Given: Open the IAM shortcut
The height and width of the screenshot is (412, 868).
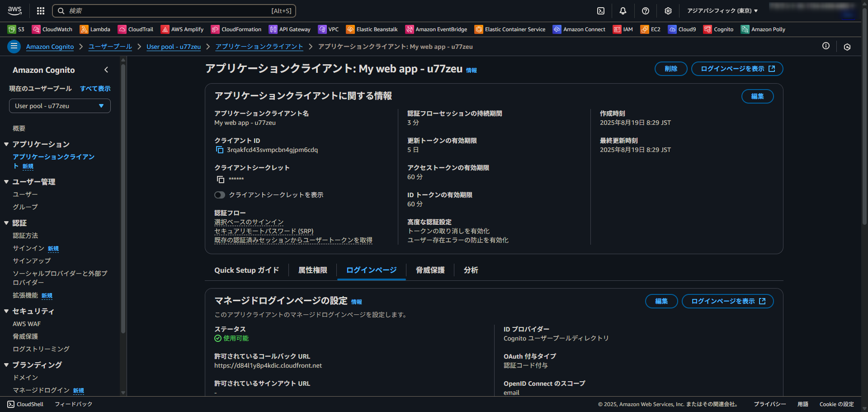Looking at the screenshot, I should [x=623, y=29].
